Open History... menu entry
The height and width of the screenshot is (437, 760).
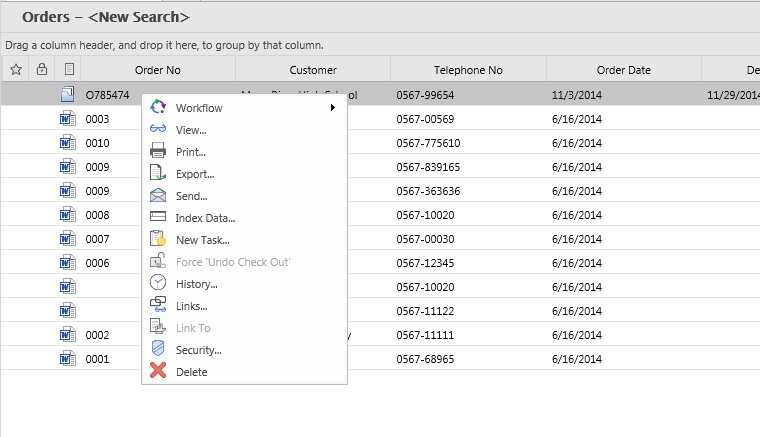(x=244, y=284)
